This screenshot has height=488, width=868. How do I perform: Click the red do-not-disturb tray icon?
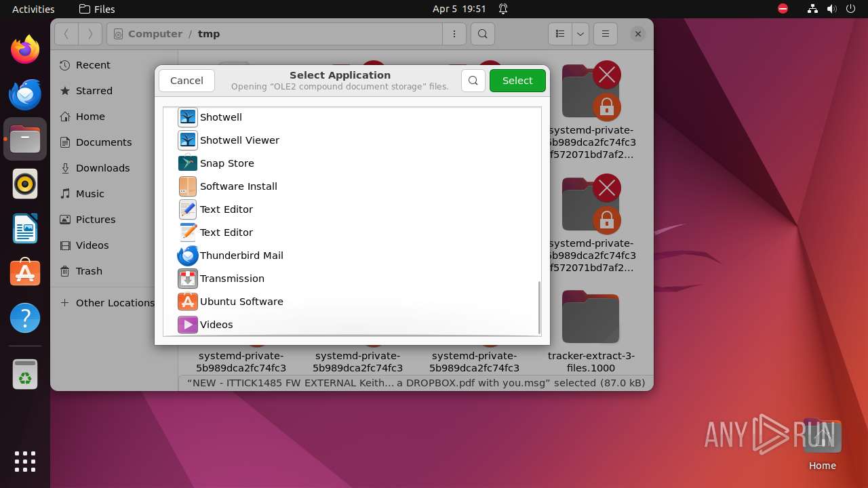pos(783,9)
